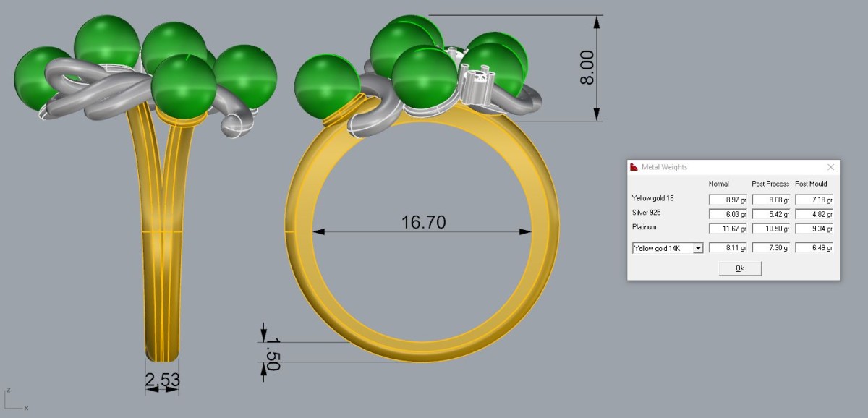Click the Metal Weights dialog app icon
Screen dimensions: 868x418
click(634, 167)
